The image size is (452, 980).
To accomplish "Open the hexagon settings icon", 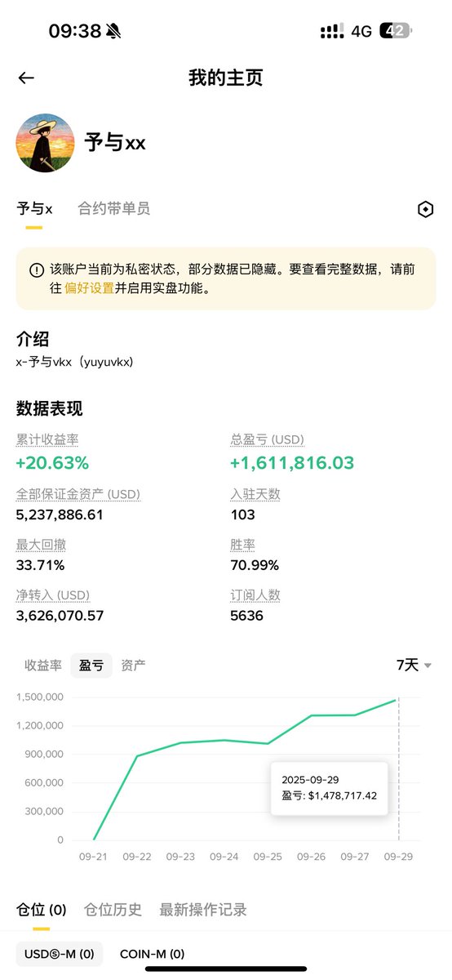I will [425, 210].
